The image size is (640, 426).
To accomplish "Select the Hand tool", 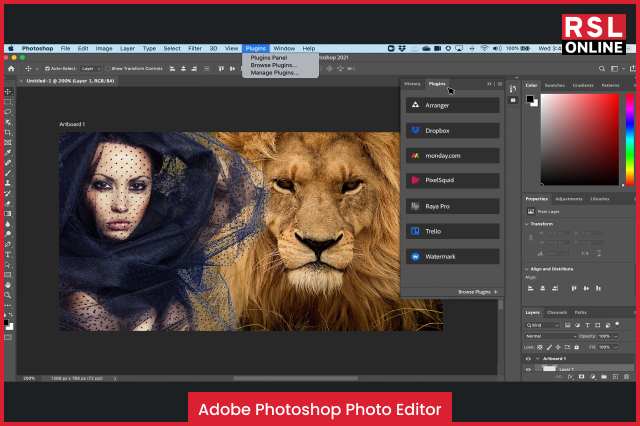I will [x=8, y=285].
